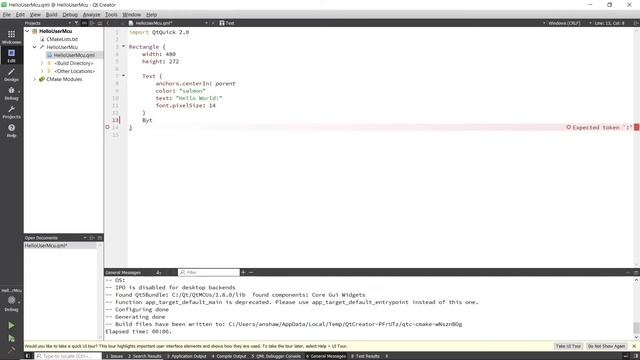Viewport: 640px width, 360px height.
Task: Show the Search Results pane
Action: pos(145,356)
